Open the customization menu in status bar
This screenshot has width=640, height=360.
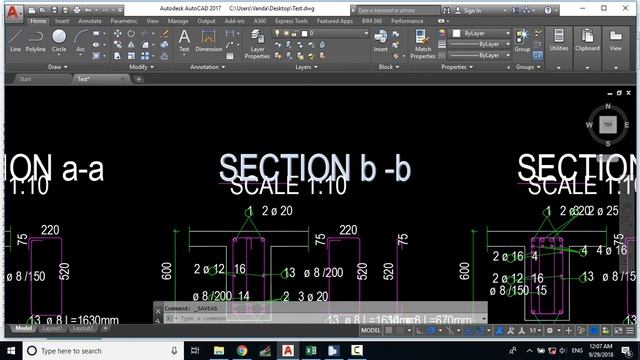[x=630, y=331]
